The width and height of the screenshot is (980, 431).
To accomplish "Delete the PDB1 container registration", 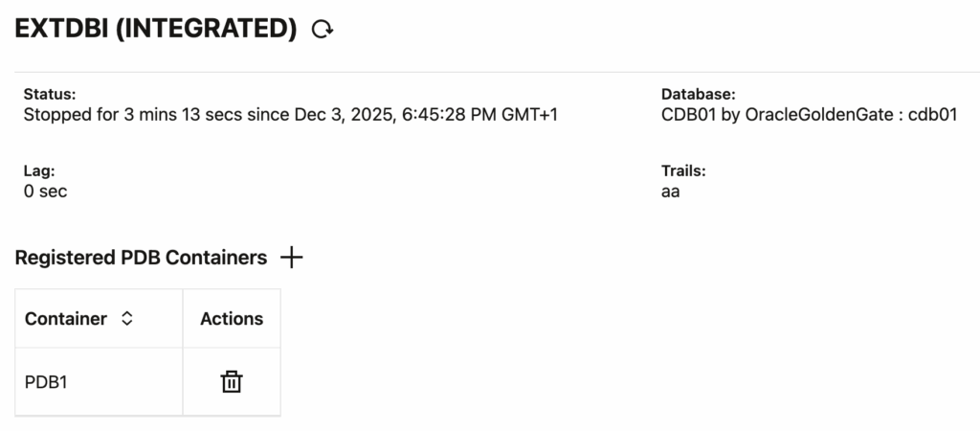I will point(232,382).
